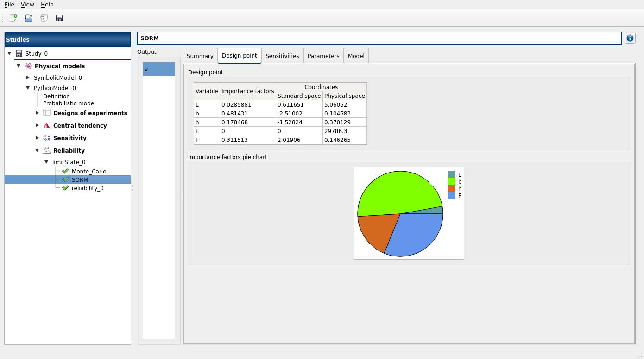644x359 pixels.
Task: Click the Sensitivity scatter icon
Action: click(47, 138)
